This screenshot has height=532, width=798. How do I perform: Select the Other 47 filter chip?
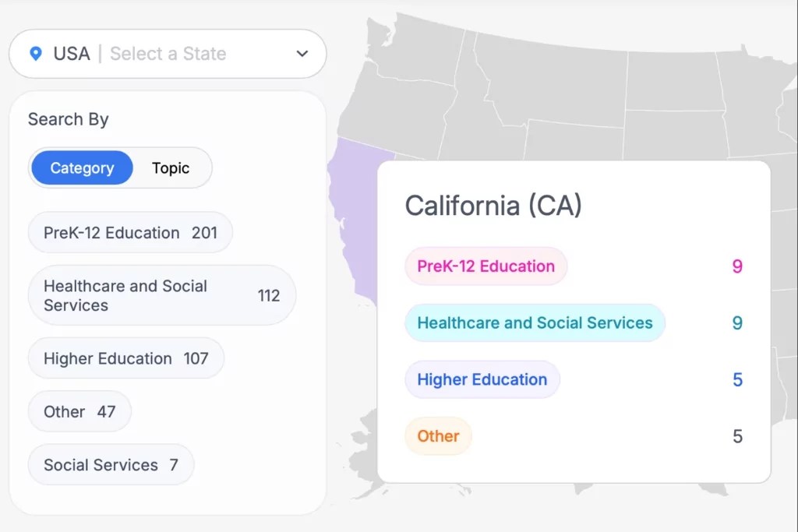[79, 411]
